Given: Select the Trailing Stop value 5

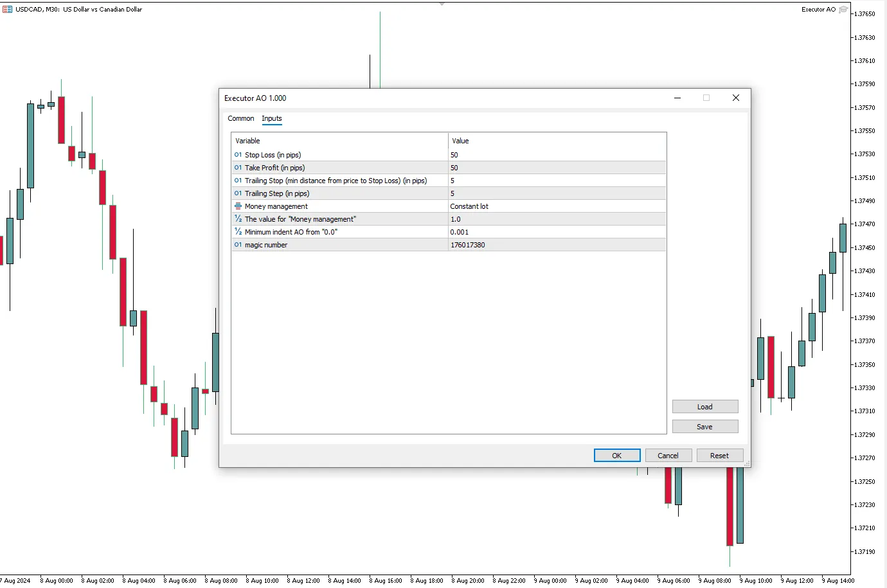Looking at the screenshot, I should point(557,181).
